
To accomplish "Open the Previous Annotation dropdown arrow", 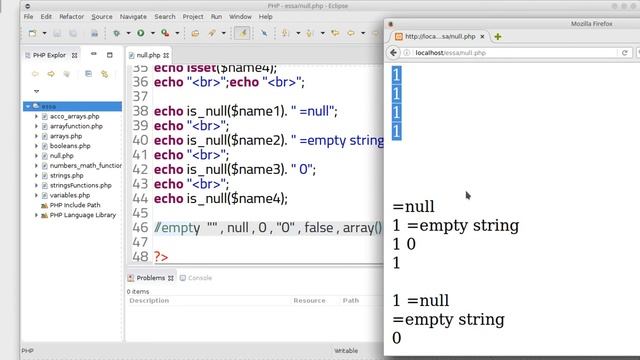I will click(322, 33).
